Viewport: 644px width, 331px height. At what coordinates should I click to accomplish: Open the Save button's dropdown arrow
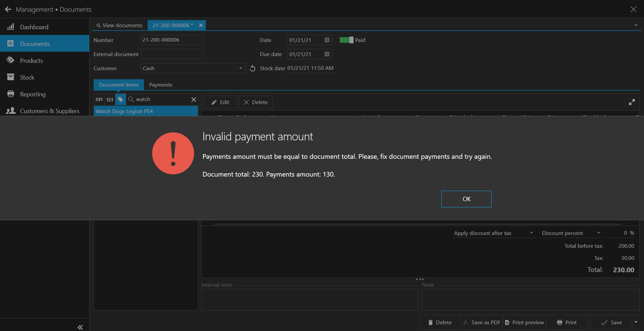[636, 322]
